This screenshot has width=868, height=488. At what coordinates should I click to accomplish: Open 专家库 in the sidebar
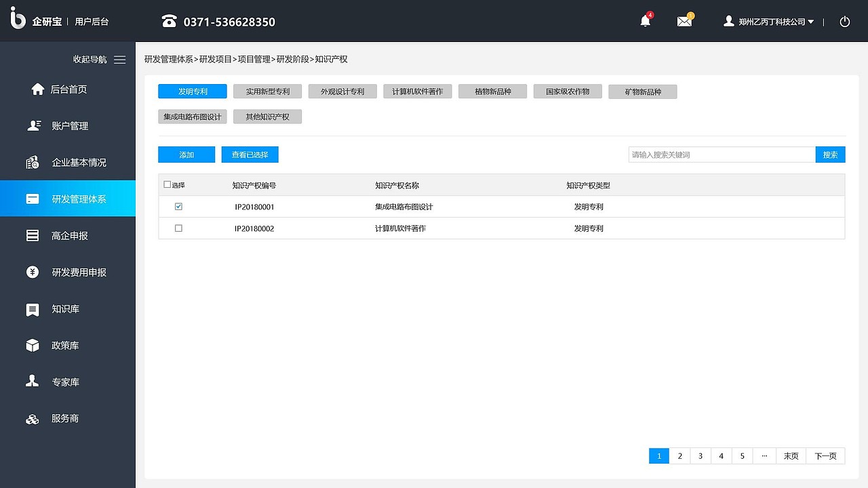tap(66, 382)
